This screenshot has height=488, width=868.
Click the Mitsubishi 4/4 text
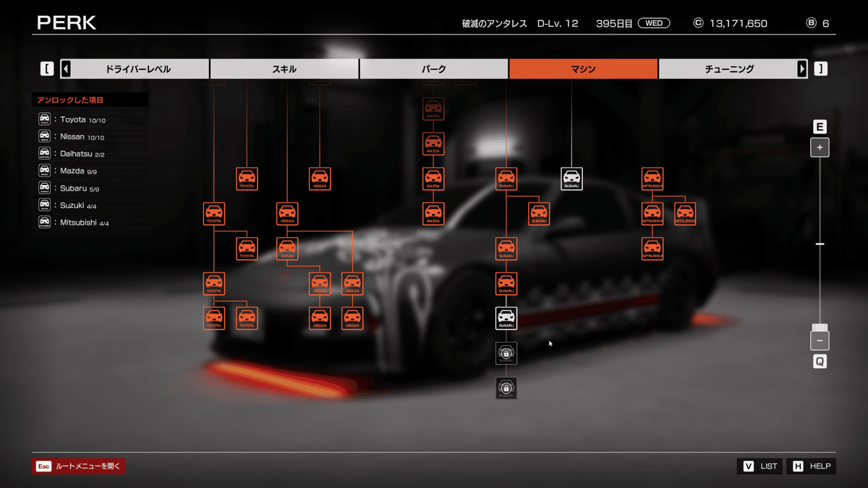point(85,223)
